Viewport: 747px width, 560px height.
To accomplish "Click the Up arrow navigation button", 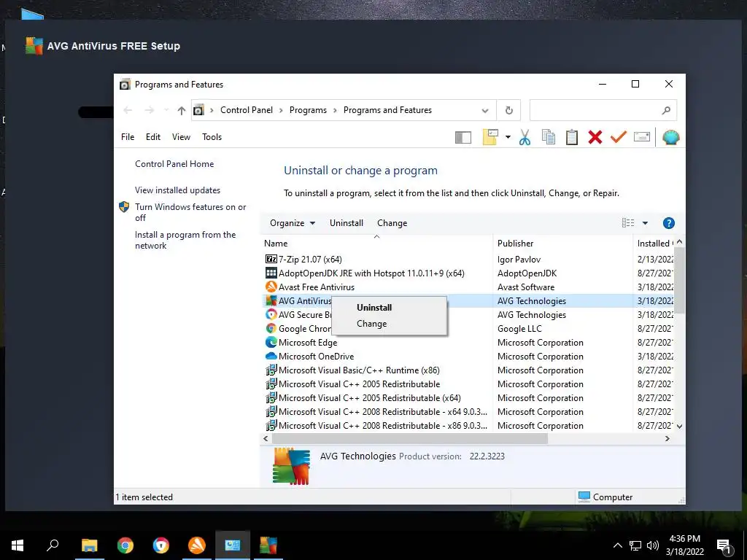I will click(181, 111).
